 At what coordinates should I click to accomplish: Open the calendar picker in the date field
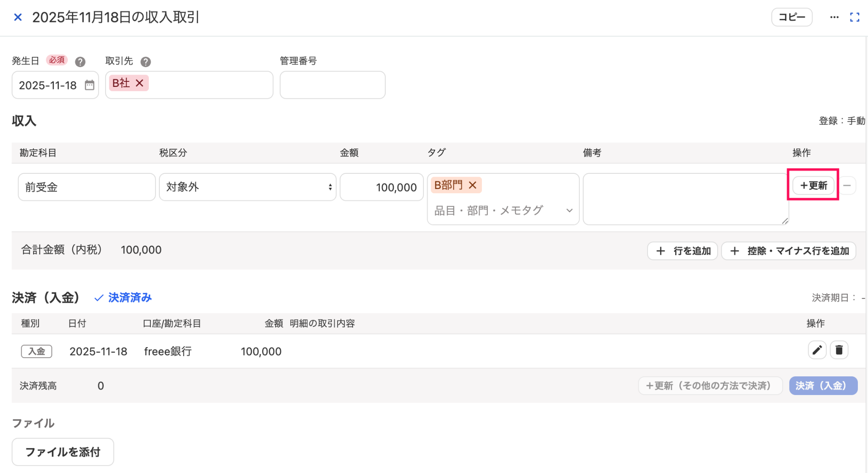pos(89,85)
